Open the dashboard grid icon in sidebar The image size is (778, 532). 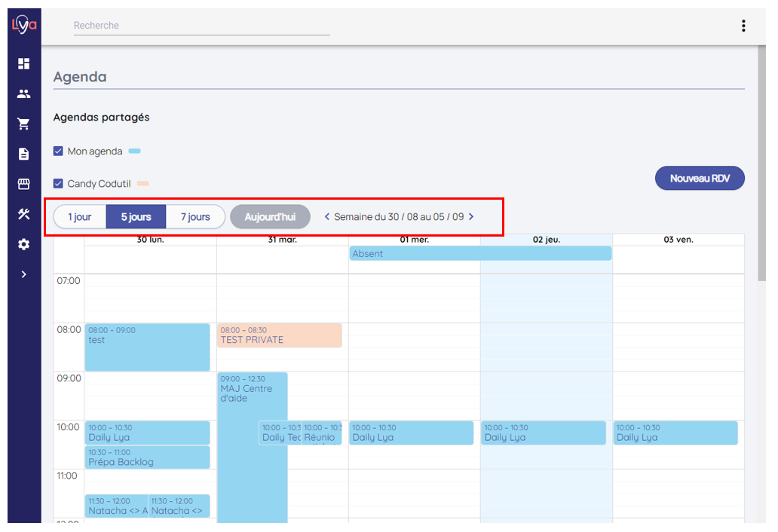click(x=23, y=64)
